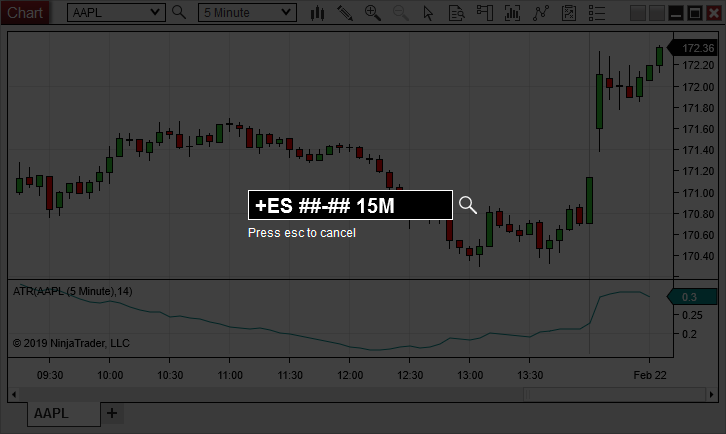Expand the AAPL instrument dropdown
This screenshot has width=726, height=434.
[154, 12]
